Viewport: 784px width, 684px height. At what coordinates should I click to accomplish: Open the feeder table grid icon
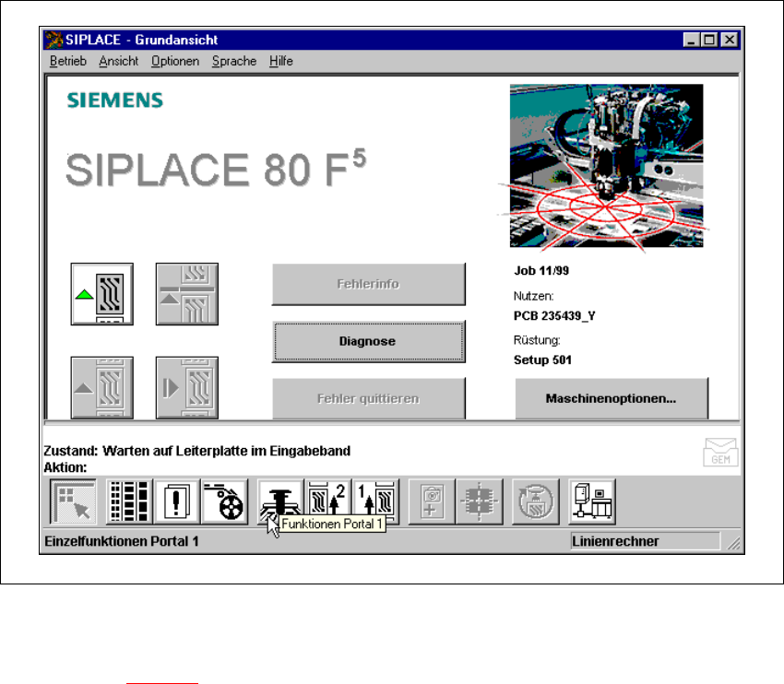(129, 501)
